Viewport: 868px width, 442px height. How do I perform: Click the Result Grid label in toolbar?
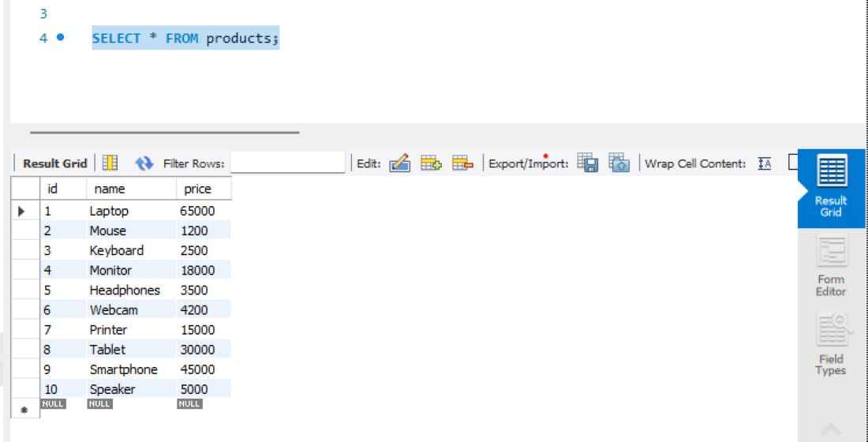coord(54,163)
